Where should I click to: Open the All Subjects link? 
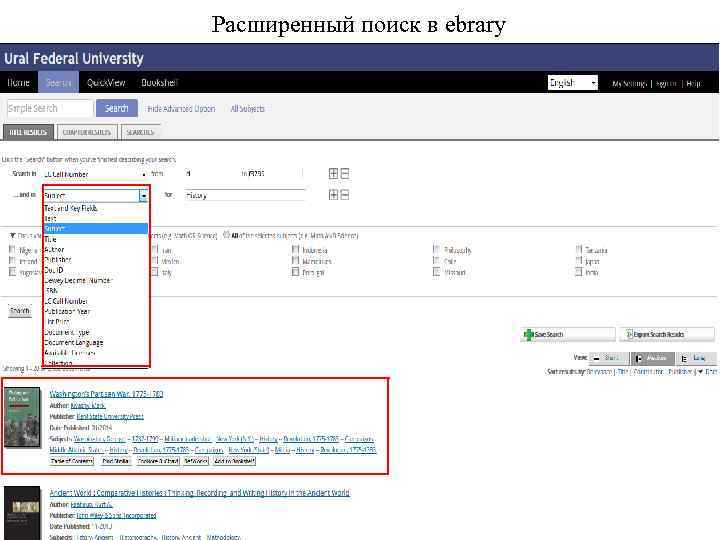[x=248, y=109]
